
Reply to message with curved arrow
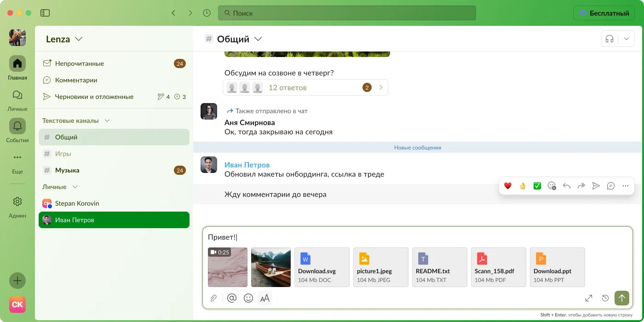coord(567,186)
